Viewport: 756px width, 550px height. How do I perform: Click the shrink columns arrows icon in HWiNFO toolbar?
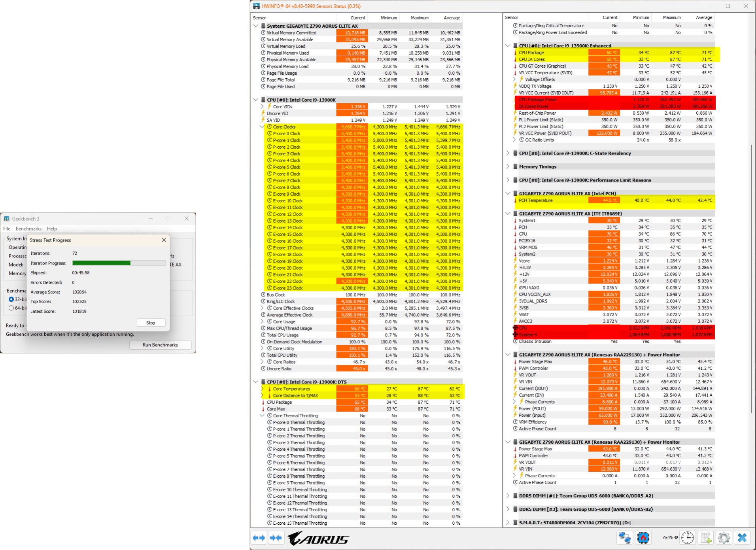pyautogui.click(x=276, y=538)
